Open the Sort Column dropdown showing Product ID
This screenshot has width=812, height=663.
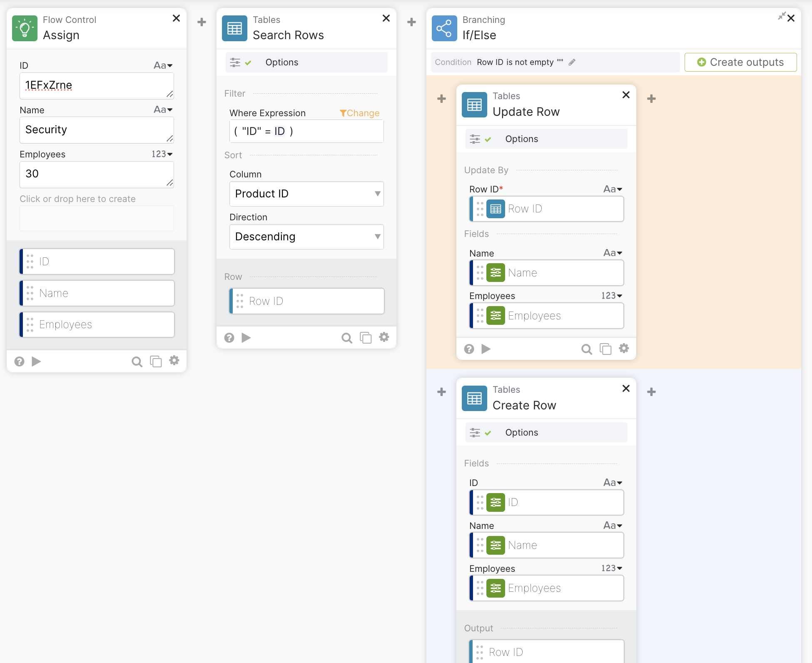tap(306, 194)
